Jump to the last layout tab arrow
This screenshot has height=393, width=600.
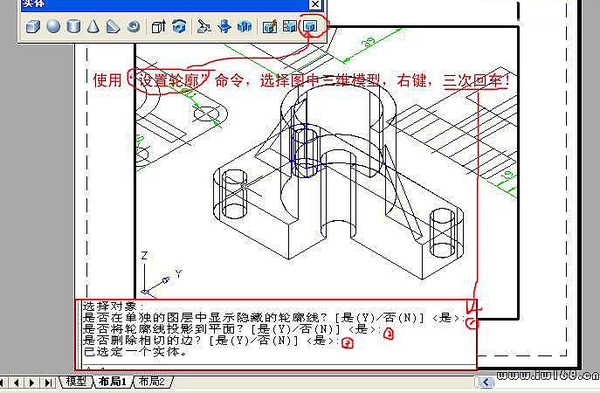(x=48, y=382)
